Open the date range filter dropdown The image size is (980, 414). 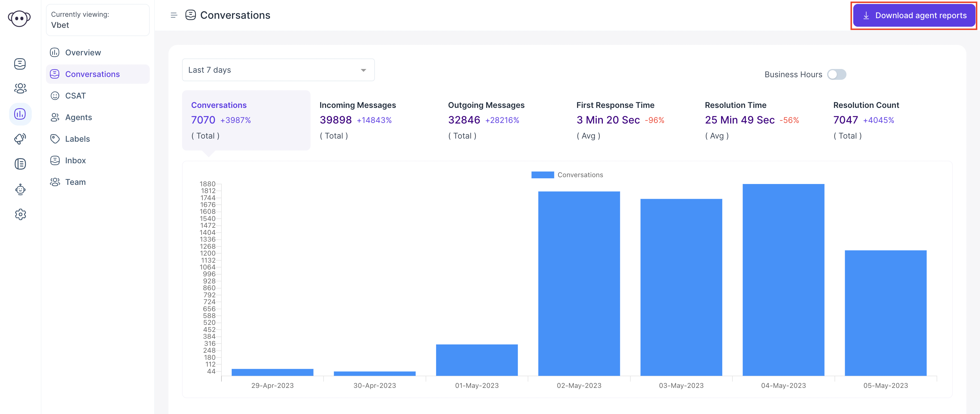[x=278, y=69]
